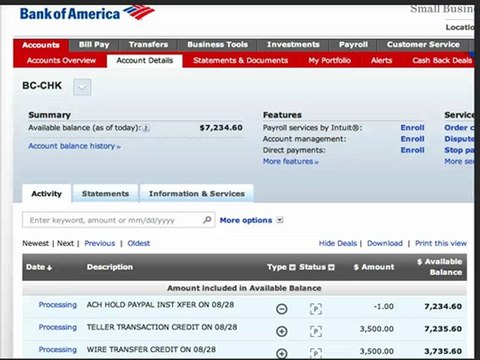Click Processing link on Teller Transaction row
The height and width of the screenshot is (360, 480).
click(58, 327)
